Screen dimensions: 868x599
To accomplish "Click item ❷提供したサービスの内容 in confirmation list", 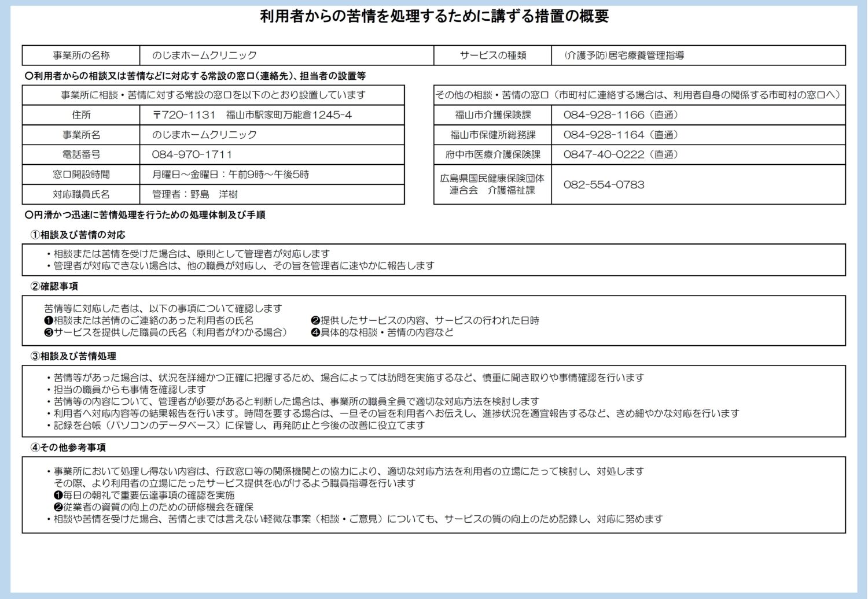I will point(425,320).
